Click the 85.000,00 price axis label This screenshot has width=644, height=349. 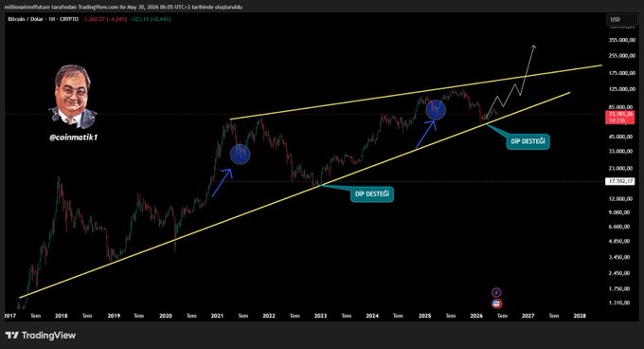[621, 107]
